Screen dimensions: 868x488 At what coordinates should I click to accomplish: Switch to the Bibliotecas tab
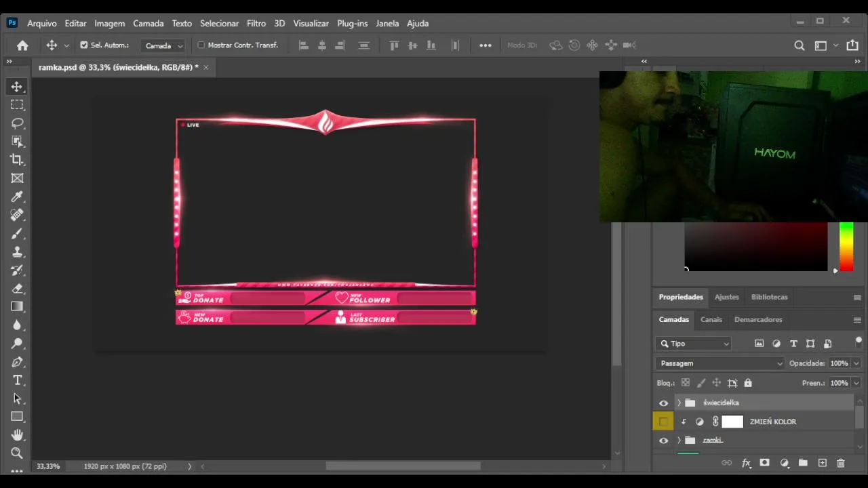(x=770, y=298)
